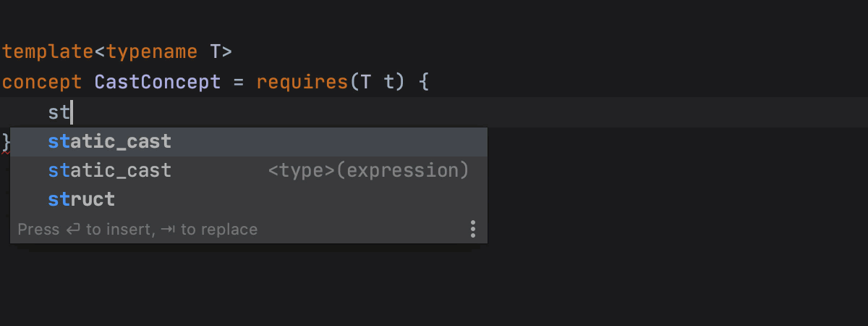The height and width of the screenshot is (326, 868).
Task: Place caret on the typename keyword
Action: click(x=152, y=52)
